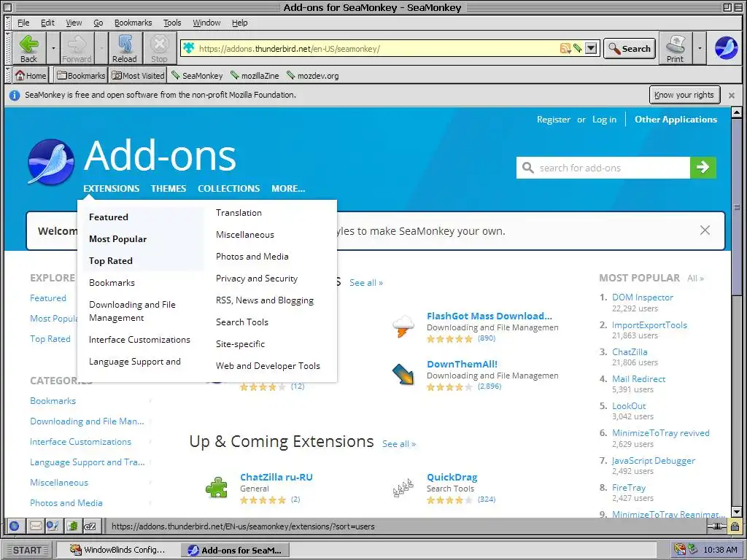
Task: Open Address Book from status bar icon
Action: [72, 526]
